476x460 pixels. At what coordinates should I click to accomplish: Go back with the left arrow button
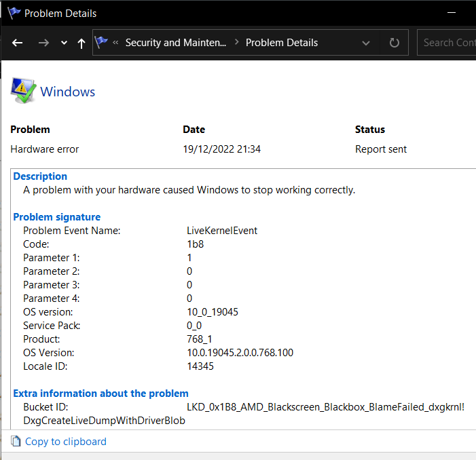[x=17, y=43]
